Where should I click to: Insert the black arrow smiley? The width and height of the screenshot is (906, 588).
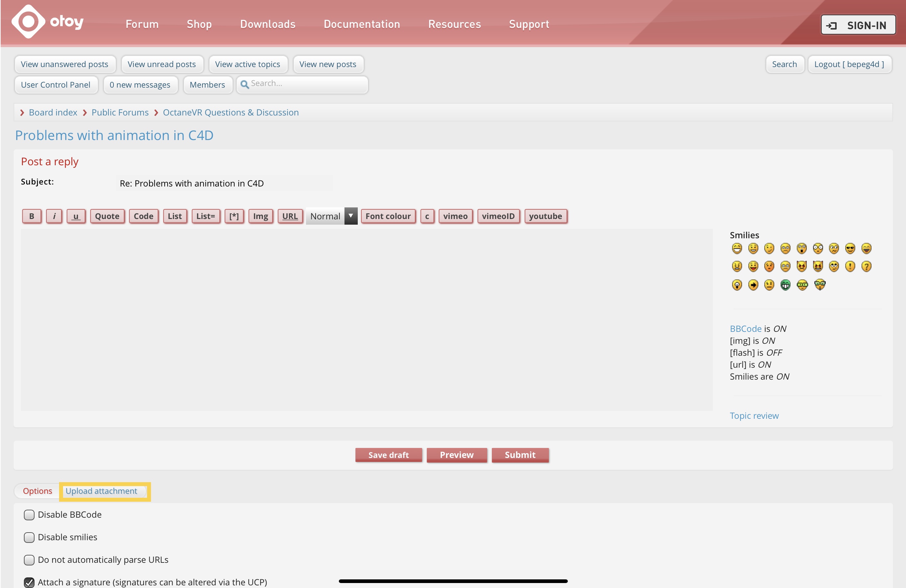tap(753, 285)
